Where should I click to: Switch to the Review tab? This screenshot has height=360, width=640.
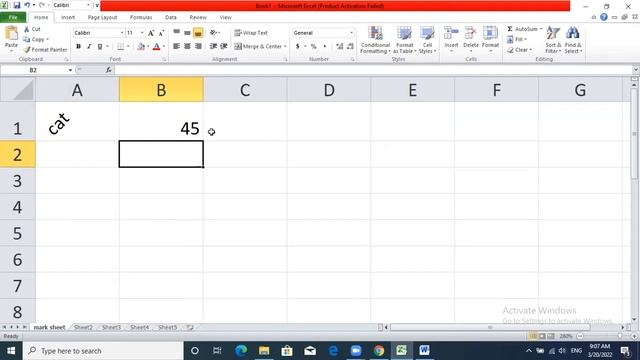[x=198, y=17]
